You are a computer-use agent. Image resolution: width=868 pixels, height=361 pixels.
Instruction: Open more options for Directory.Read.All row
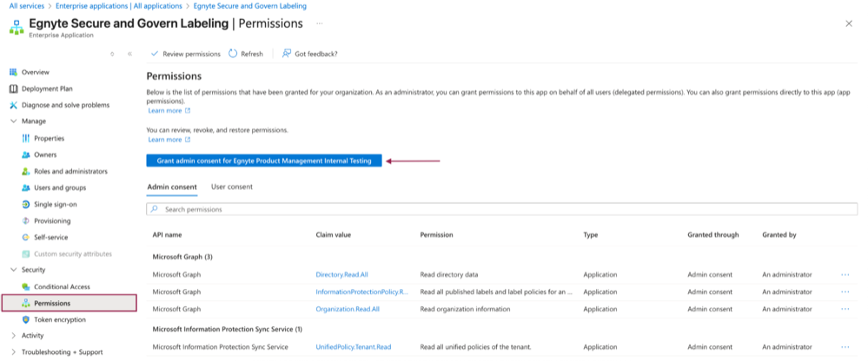[845, 274]
